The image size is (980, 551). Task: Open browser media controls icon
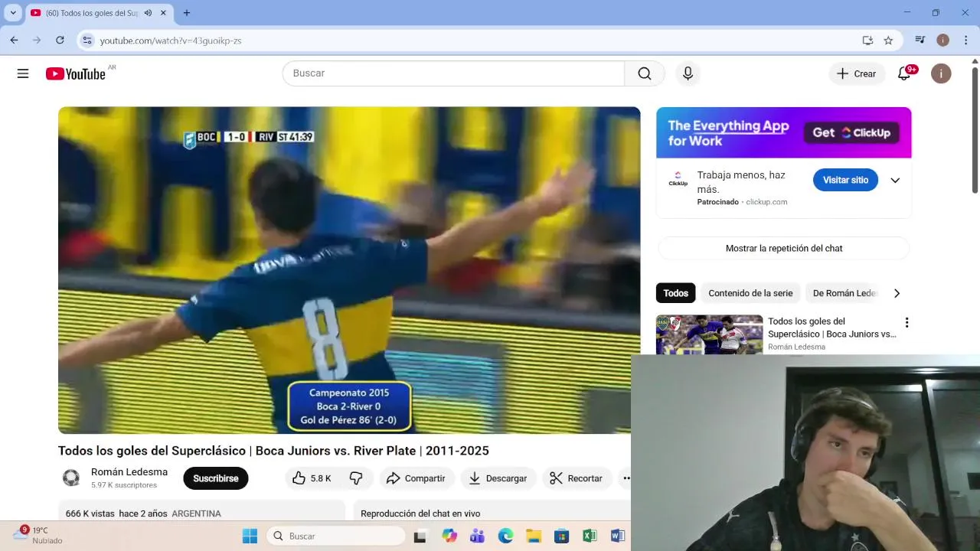pyautogui.click(x=920, y=40)
